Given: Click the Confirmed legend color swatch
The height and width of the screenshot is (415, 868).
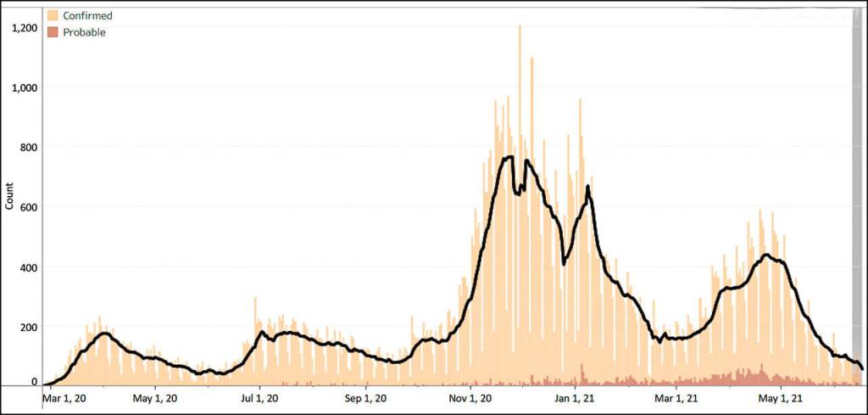Looking at the screenshot, I should pyautogui.click(x=52, y=15).
